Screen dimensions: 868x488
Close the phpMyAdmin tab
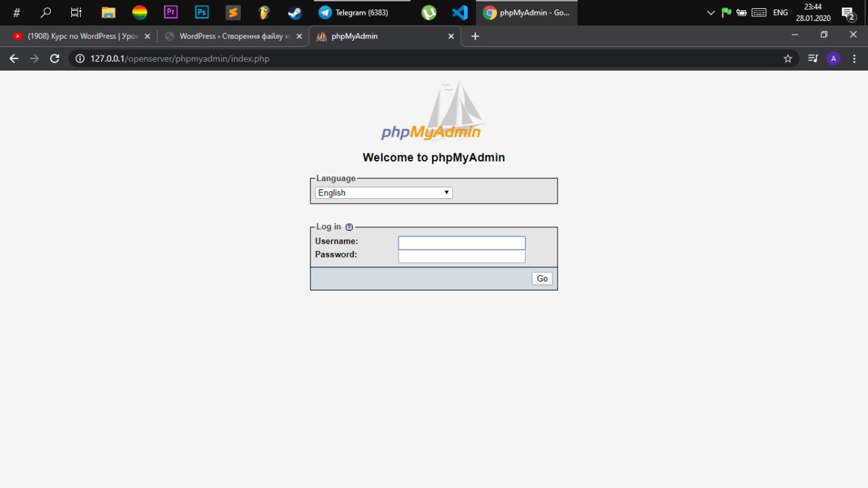[451, 36]
